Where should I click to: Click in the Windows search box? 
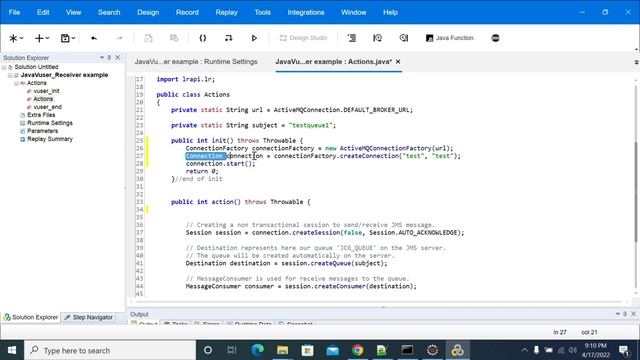pyautogui.click(x=110, y=350)
